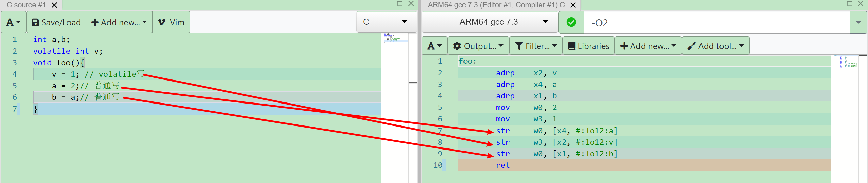Click line number 7 in source gutter

[15, 109]
